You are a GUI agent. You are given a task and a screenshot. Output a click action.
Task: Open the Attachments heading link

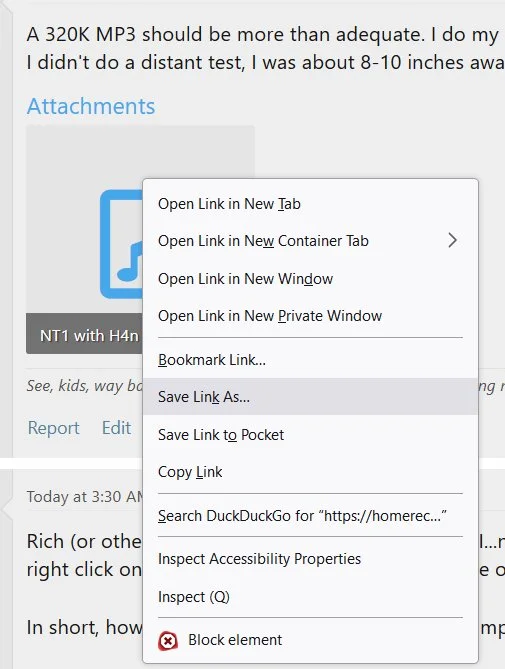click(91, 106)
